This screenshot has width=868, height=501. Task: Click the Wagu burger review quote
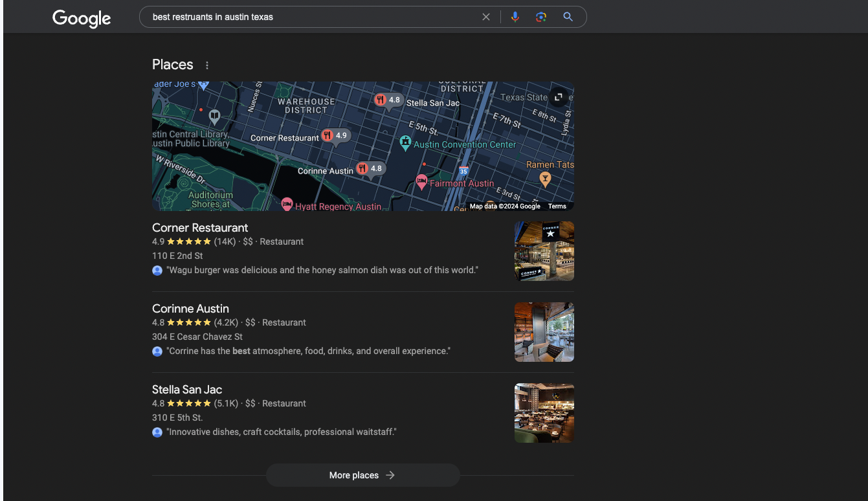pyautogui.click(x=322, y=270)
